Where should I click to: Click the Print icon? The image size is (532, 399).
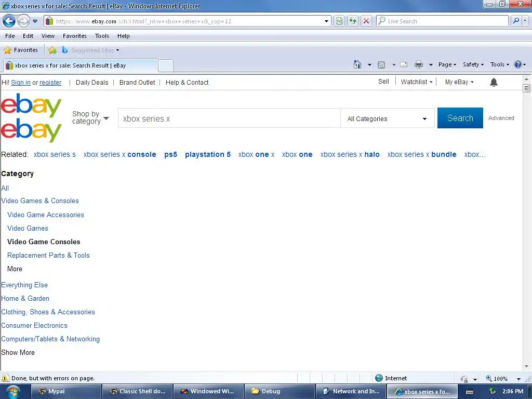click(x=419, y=64)
